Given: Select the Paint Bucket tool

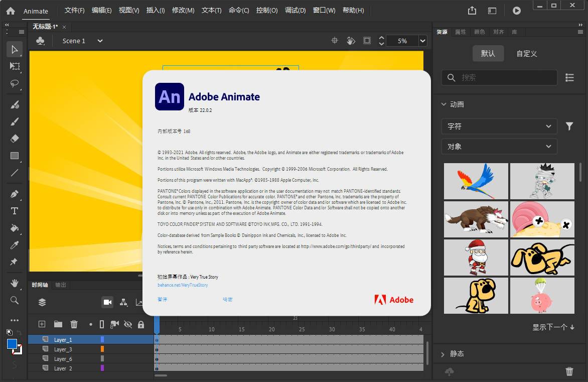Looking at the screenshot, I should [x=14, y=228].
